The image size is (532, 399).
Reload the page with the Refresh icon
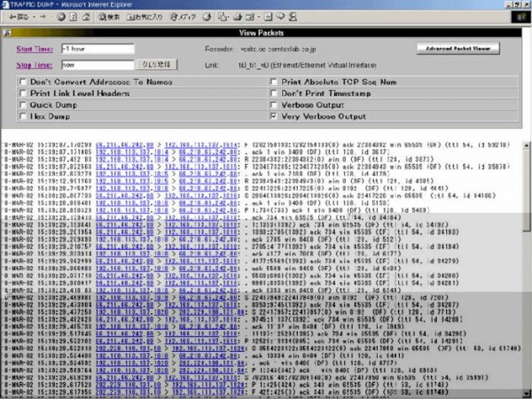pos(74,17)
